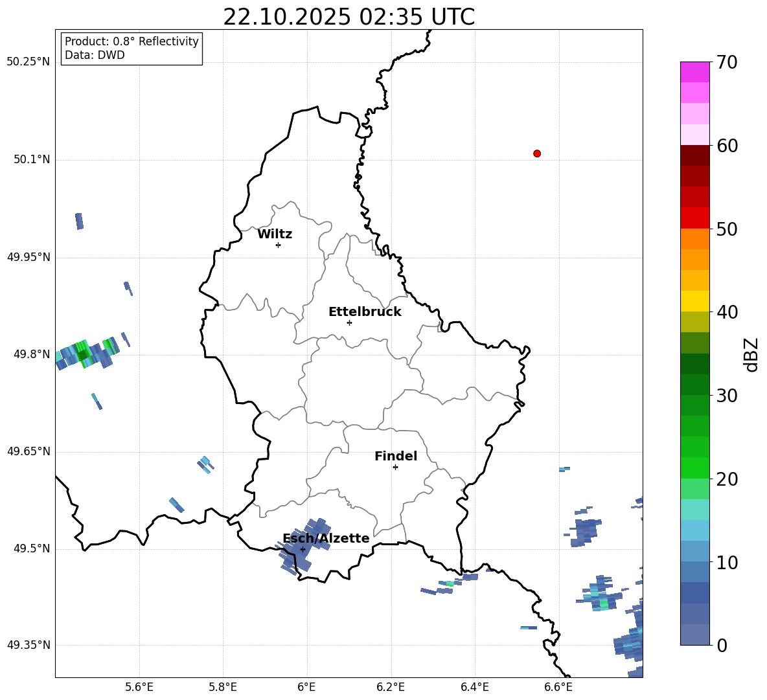Click the 6°E longitude label
Image resolution: width=767 pixels, height=700 pixels.
[306, 687]
